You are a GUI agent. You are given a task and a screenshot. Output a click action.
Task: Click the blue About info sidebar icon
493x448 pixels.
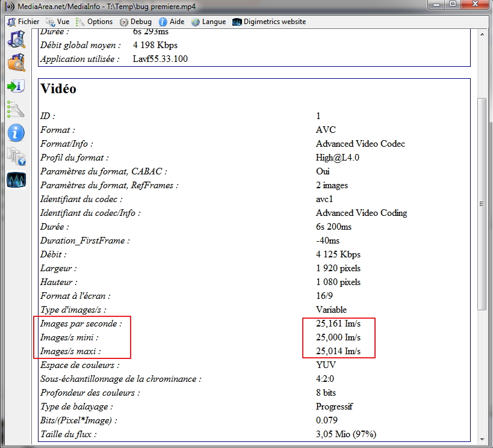16,132
